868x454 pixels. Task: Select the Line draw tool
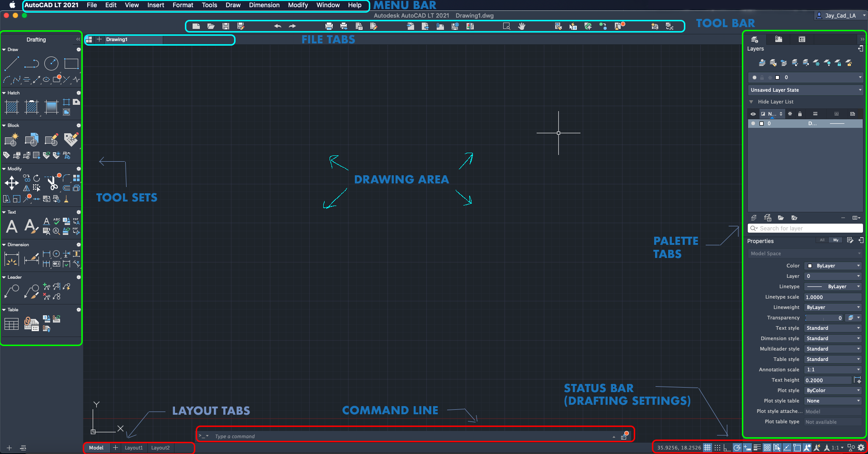coord(12,64)
